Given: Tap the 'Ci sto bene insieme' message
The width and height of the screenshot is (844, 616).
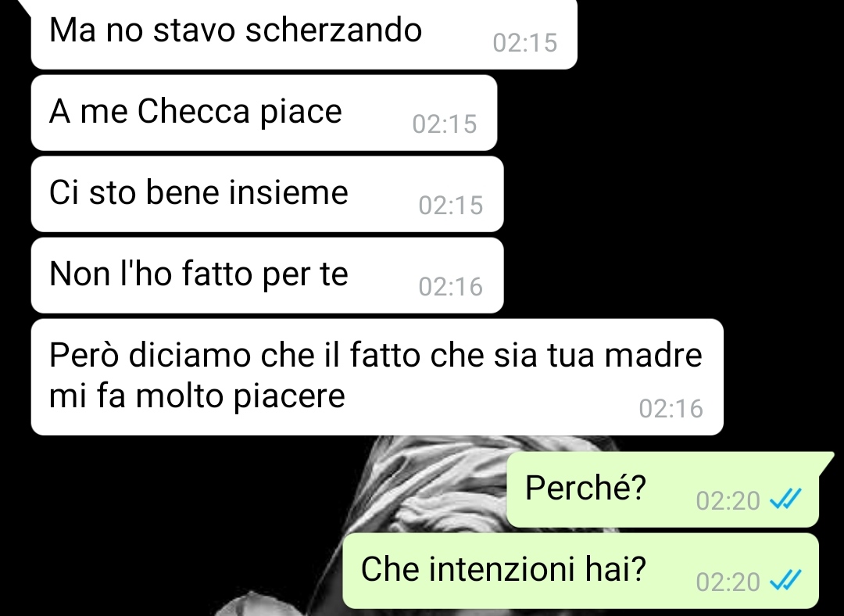Looking at the screenshot, I should [267, 194].
